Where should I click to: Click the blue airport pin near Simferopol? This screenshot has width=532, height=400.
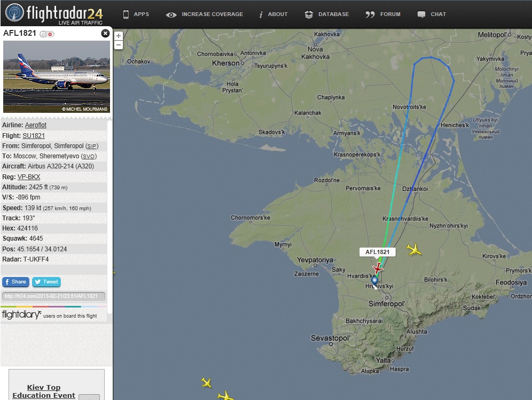tap(374, 281)
